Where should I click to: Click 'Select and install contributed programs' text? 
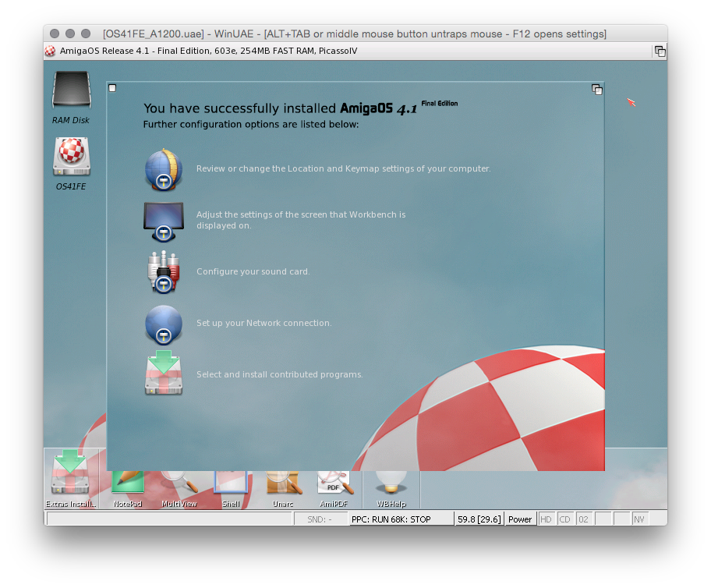click(x=279, y=374)
